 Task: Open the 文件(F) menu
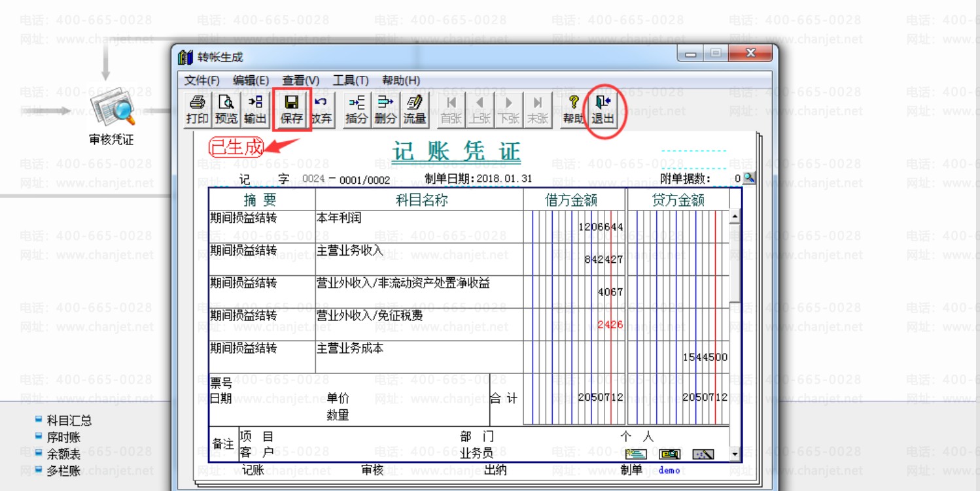[x=201, y=80]
